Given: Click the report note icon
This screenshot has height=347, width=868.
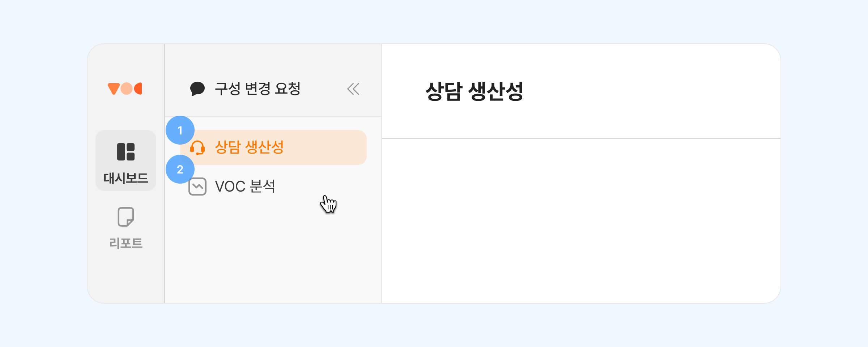Looking at the screenshot, I should click(126, 217).
